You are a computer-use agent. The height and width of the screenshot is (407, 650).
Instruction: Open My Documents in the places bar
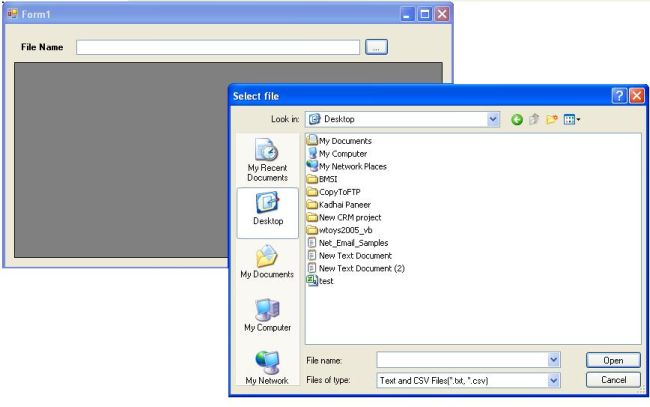[267, 262]
